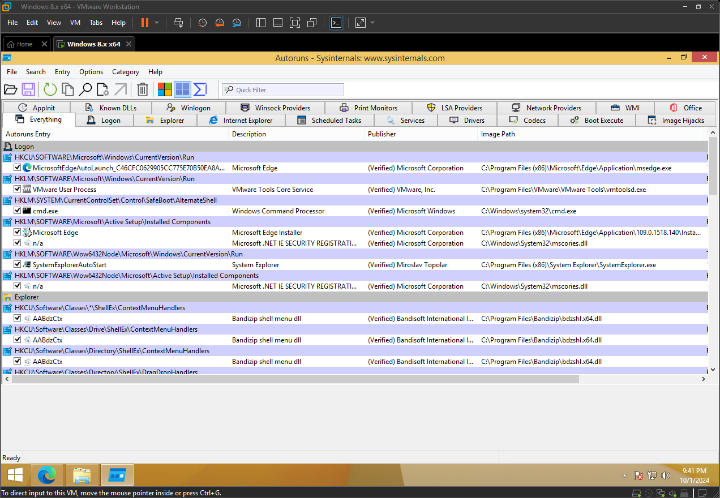Click the orange VMware pause icon

[x=145, y=22]
